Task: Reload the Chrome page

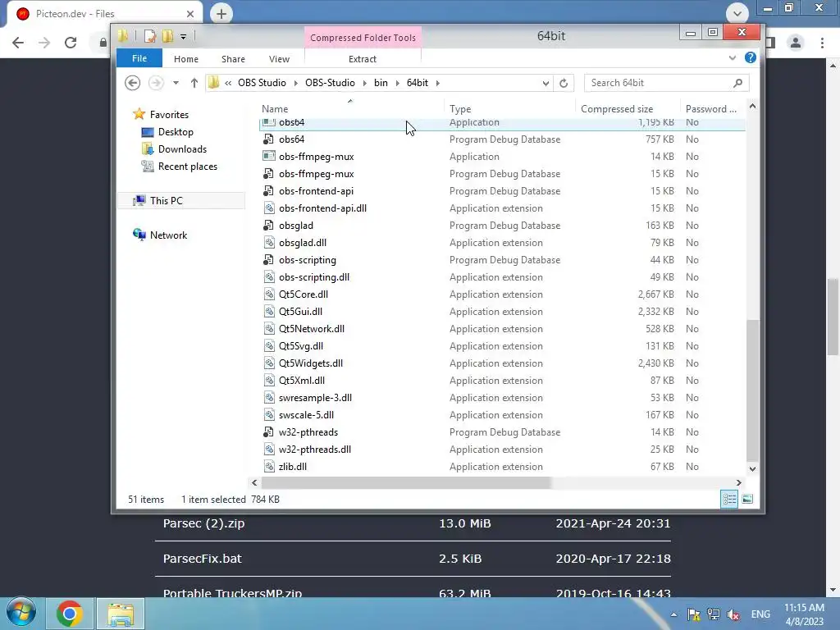Action: 71,43
